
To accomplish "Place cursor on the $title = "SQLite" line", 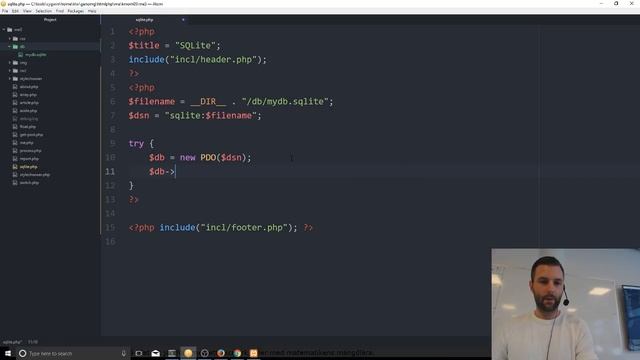I will 174,45.
